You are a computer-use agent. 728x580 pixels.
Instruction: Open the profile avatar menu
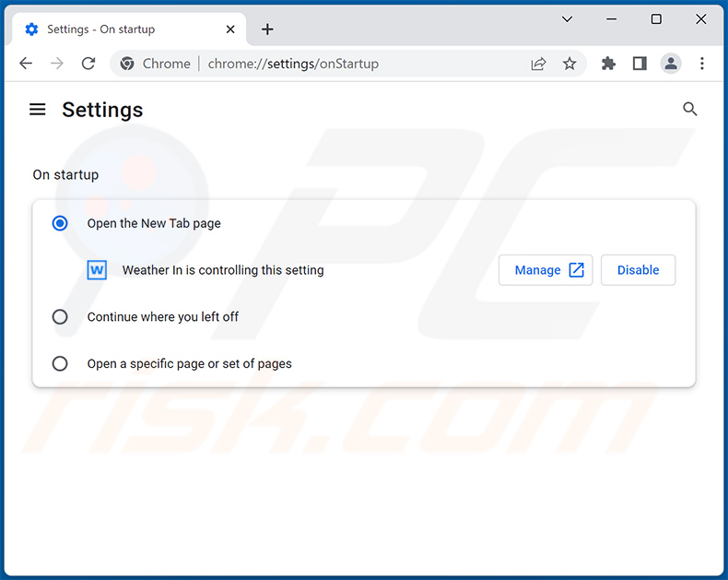point(671,64)
